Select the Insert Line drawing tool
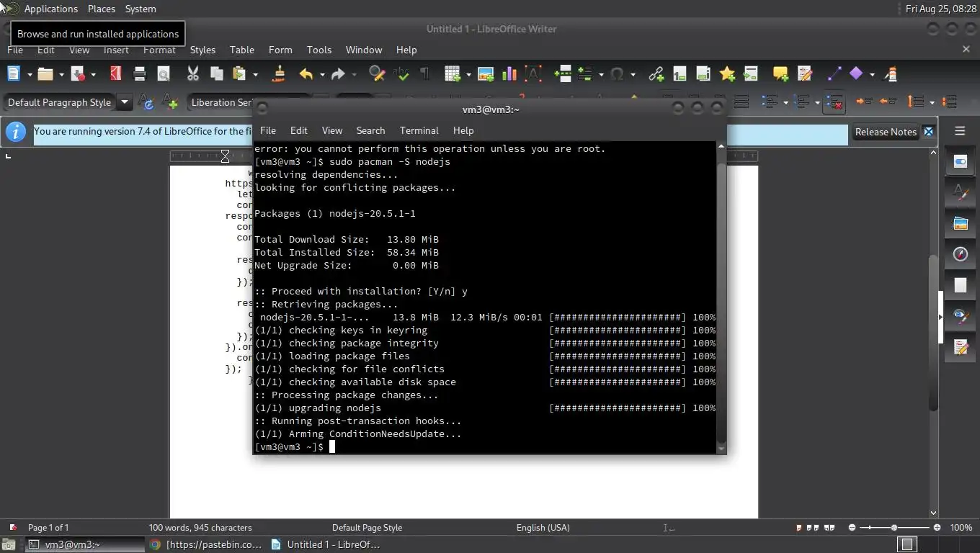980x553 pixels. tap(834, 73)
